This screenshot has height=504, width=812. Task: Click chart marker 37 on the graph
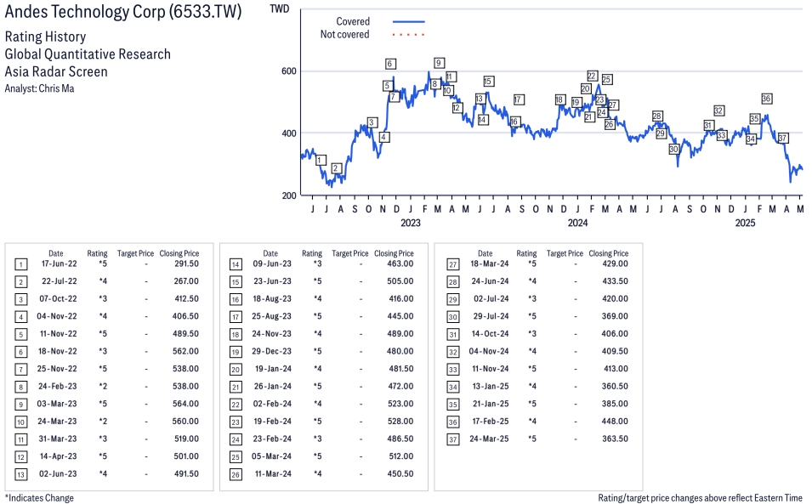pyautogui.click(x=782, y=139)
